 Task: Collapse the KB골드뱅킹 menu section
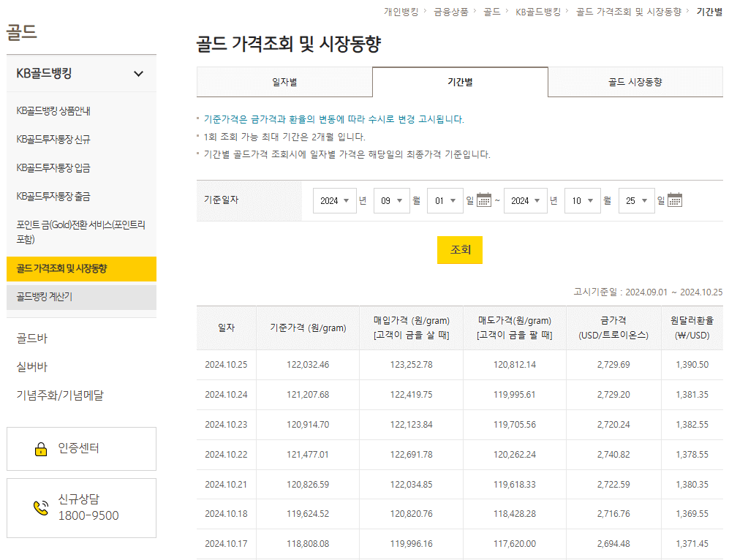(139, 73)
